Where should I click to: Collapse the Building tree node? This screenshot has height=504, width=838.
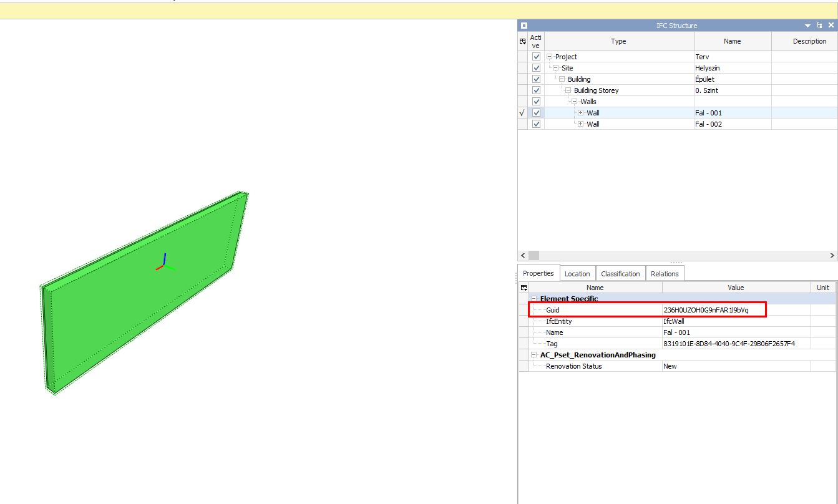pyautogui.click(x=562, y=79)
